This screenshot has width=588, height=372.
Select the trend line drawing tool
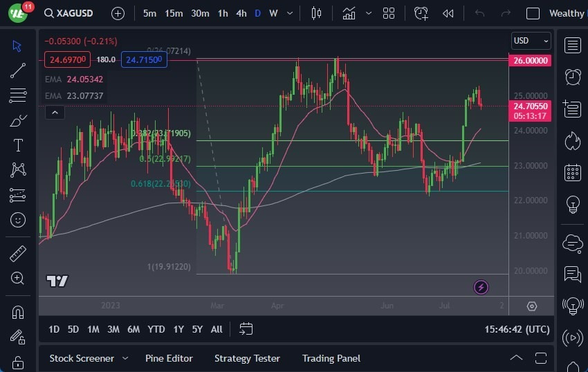pos(18,71)
